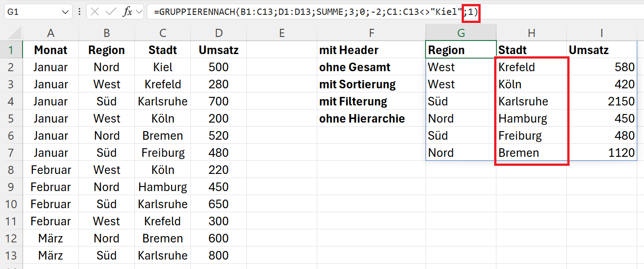Select cell C9 containing Hamburg
Screen dimensions: 644x269
coord(163,187)
